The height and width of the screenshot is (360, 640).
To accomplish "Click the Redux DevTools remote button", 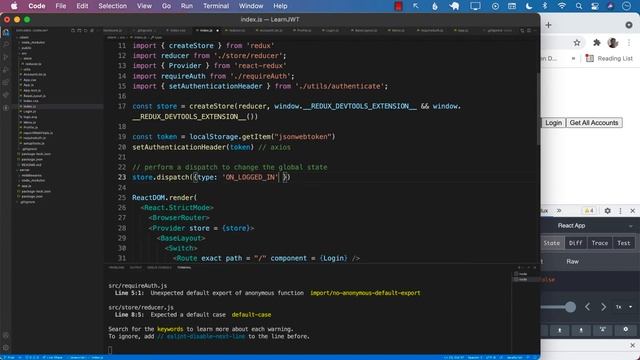I will tap(602, 330).
